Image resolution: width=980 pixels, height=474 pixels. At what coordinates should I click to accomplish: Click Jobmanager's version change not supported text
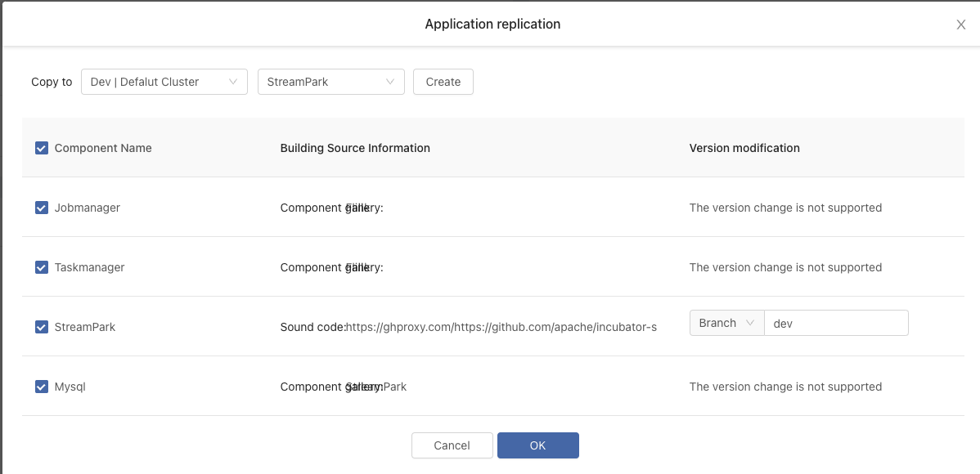[785, 208]
